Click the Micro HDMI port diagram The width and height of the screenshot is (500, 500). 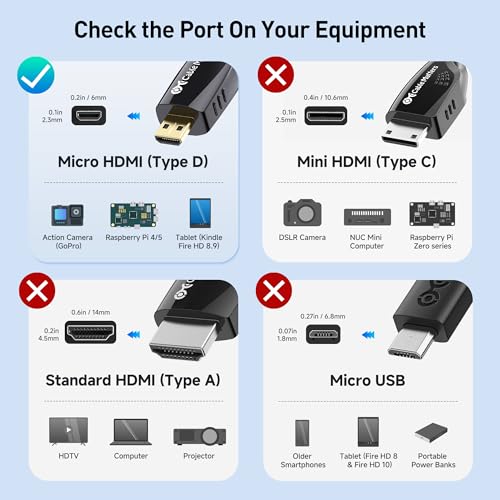(89, 116)
